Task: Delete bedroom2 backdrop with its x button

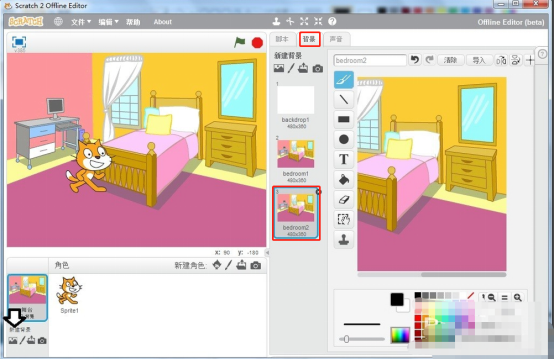Action: point(318,191)
